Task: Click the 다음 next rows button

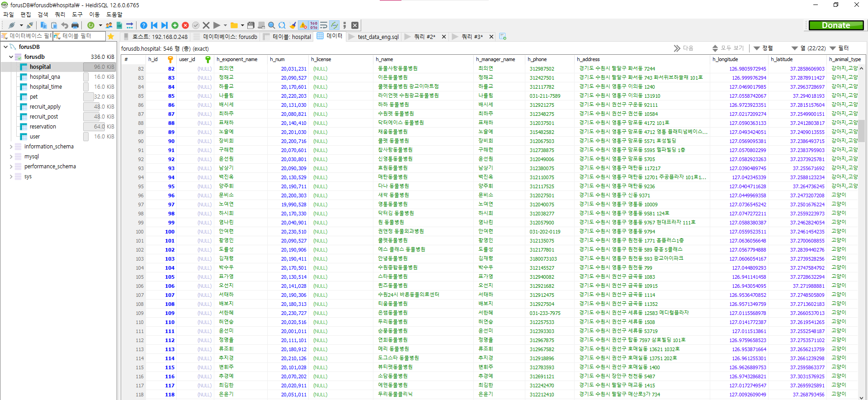Action: 683,48
